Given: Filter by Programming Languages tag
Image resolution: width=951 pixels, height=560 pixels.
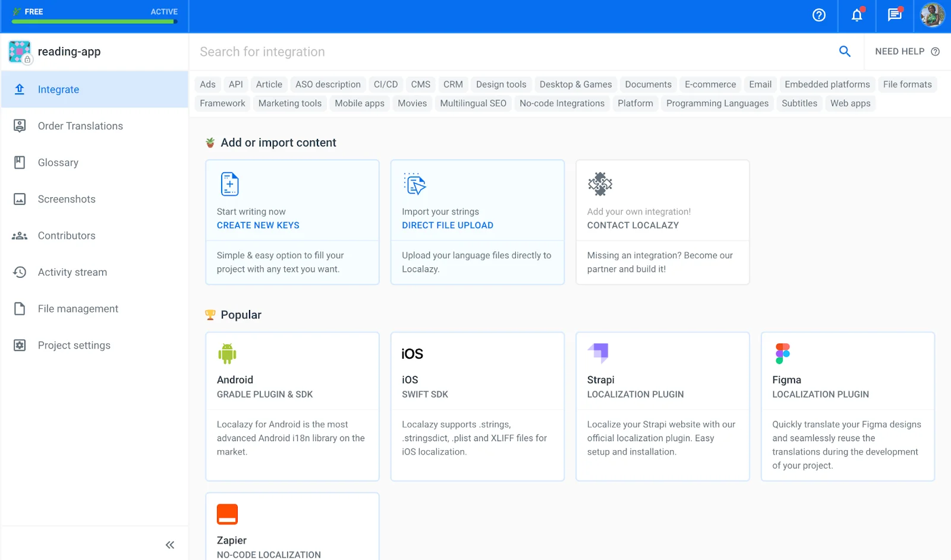Looking at the screenshot, I should (x=717, y=103).
